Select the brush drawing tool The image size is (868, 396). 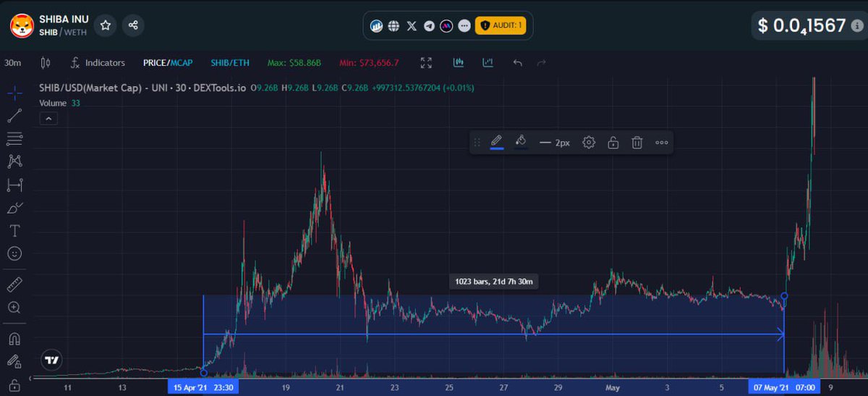point(14,208)
